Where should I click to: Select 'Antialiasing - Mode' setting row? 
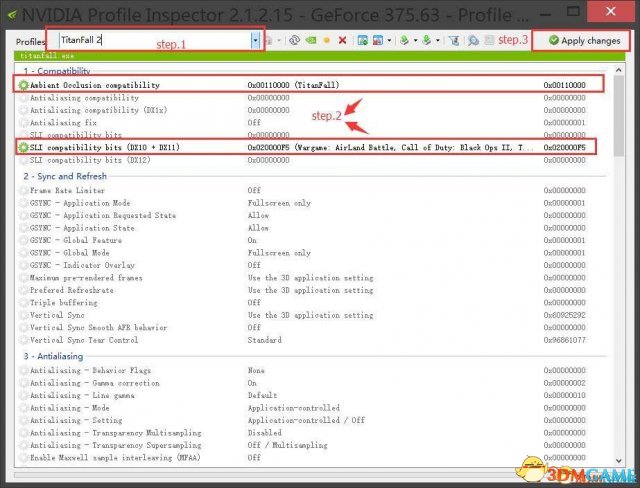313,408
